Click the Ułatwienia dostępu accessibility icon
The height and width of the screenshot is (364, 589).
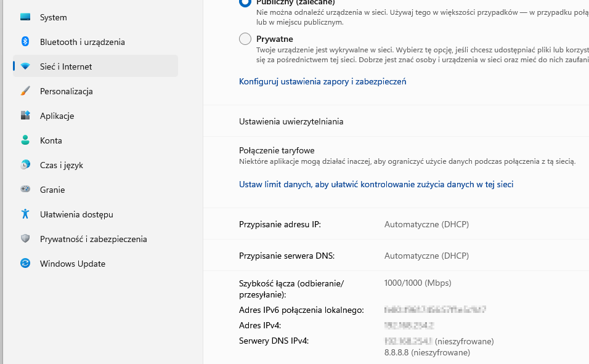[x=25, y=214]
